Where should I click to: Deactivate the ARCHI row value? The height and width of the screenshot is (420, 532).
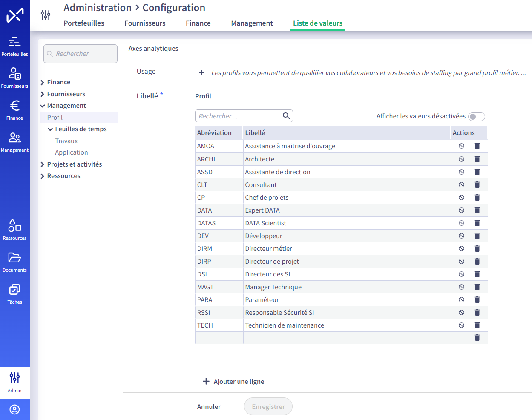(461, 159)
